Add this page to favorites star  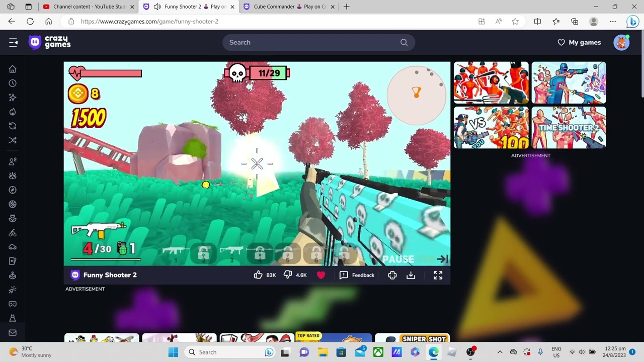515,22
